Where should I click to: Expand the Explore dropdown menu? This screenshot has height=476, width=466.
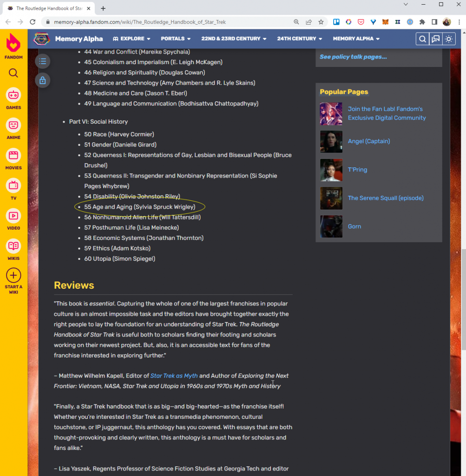pyautogui.click(x=131, y=39)
